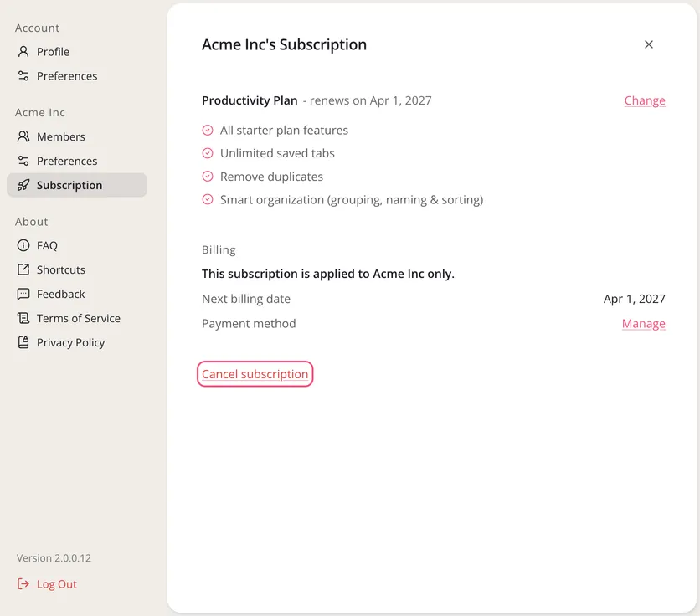Screen dimensions: 700x616
Task: Click the Productivity Plan heading
Action: [x=250, y=100]
